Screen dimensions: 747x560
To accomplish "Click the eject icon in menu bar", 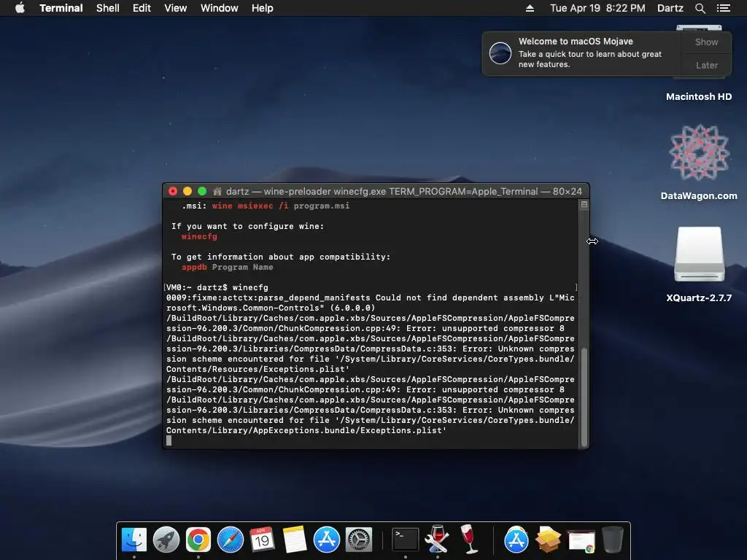I will 530,8.
